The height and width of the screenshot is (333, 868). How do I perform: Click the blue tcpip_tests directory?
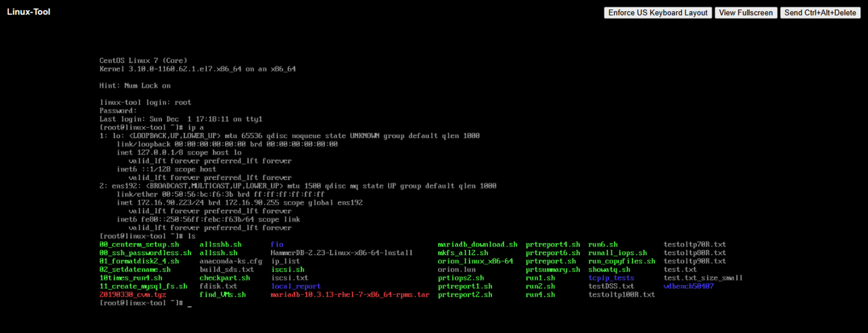(611, 278)
